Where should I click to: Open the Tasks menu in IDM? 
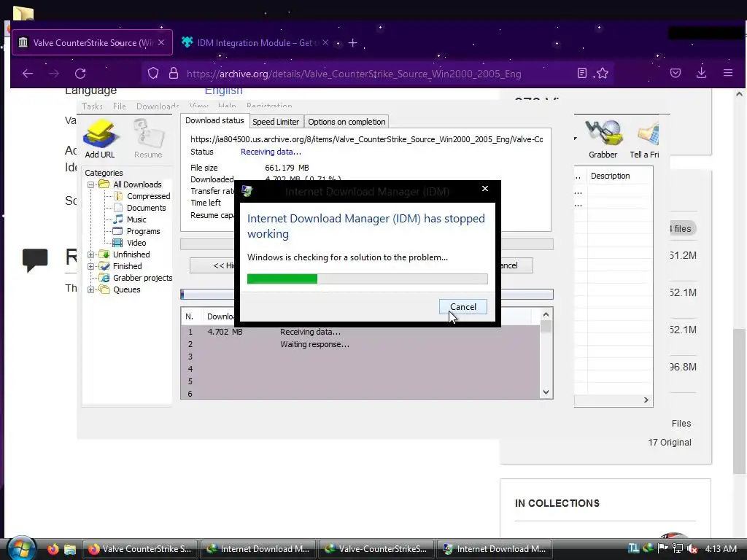pyautogui.click(x=92, y=106)
